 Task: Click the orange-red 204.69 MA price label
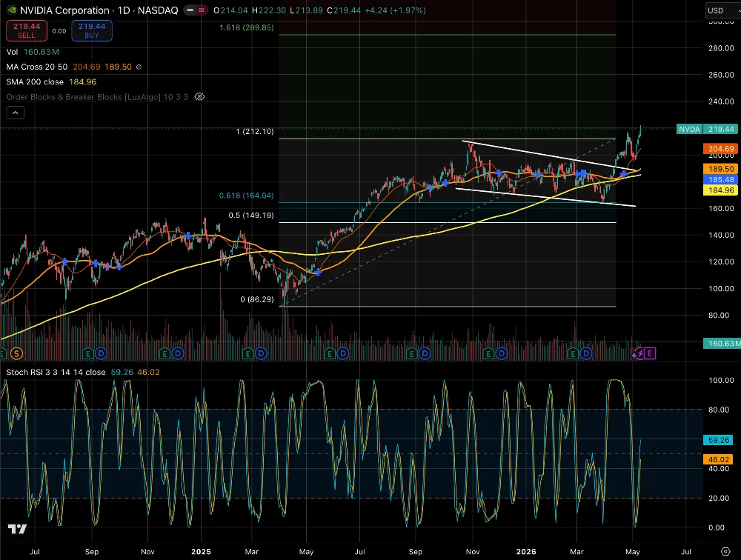(x=721, y=149)
